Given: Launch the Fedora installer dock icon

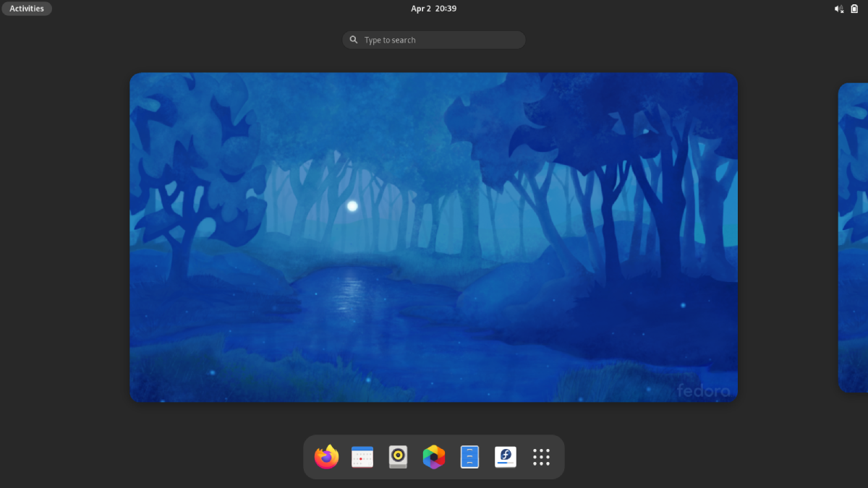Looking at the screenshot, I should 506,457.
